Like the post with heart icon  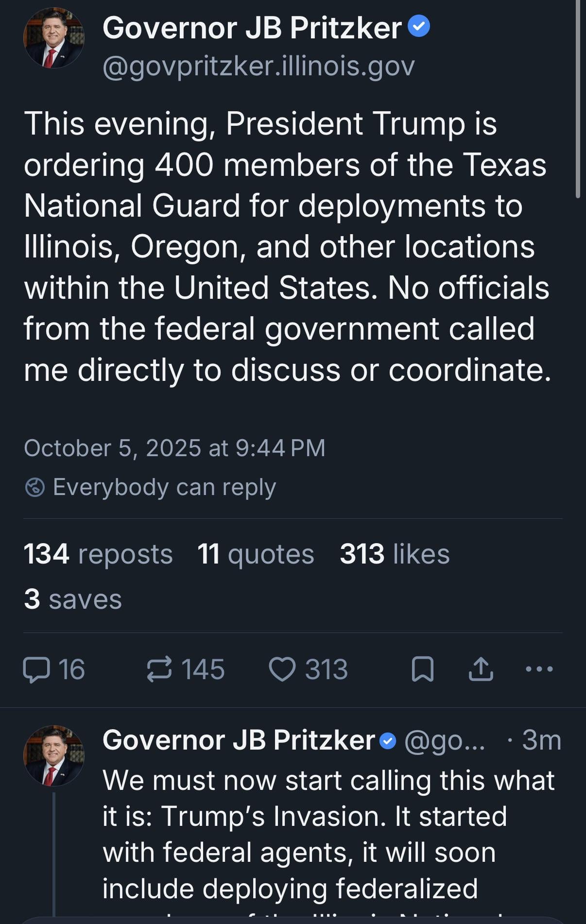pyautogui.click(x=282, y=669)
